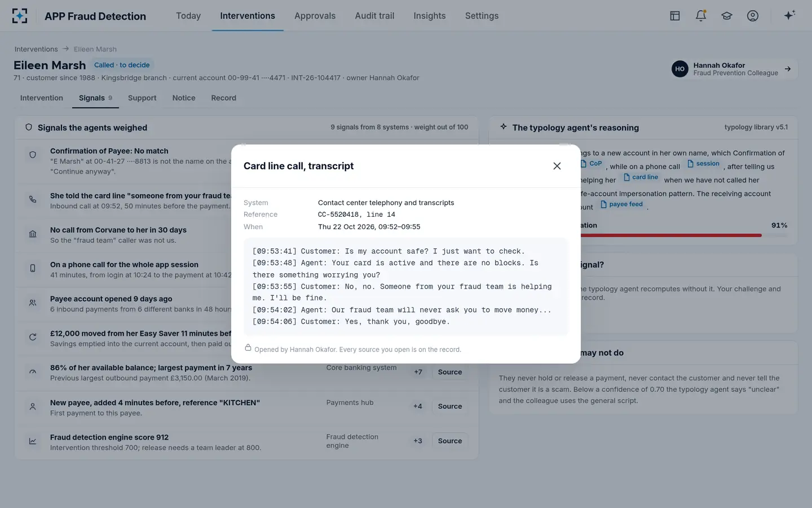Click gauge icon beside 86% of balance signal
The width and height of the screenshot is (812, 508).
(x=33, y=371)
